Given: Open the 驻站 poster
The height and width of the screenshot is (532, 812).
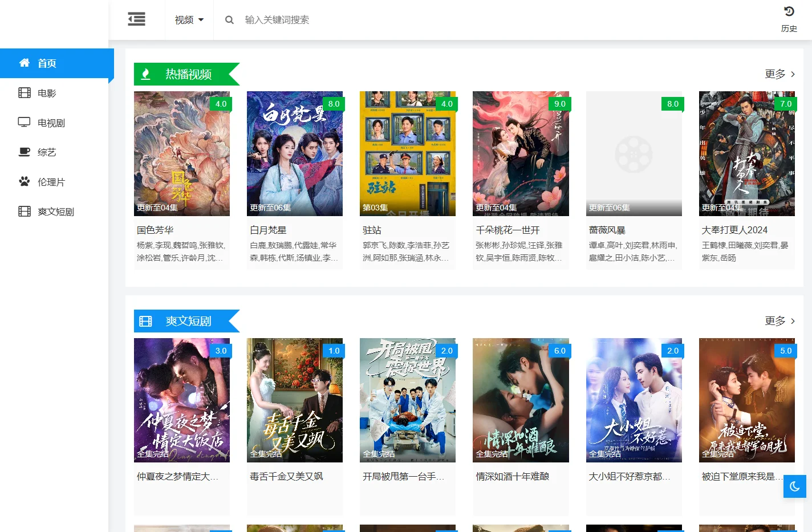Looking at the screenshot, I should [408, 153].
